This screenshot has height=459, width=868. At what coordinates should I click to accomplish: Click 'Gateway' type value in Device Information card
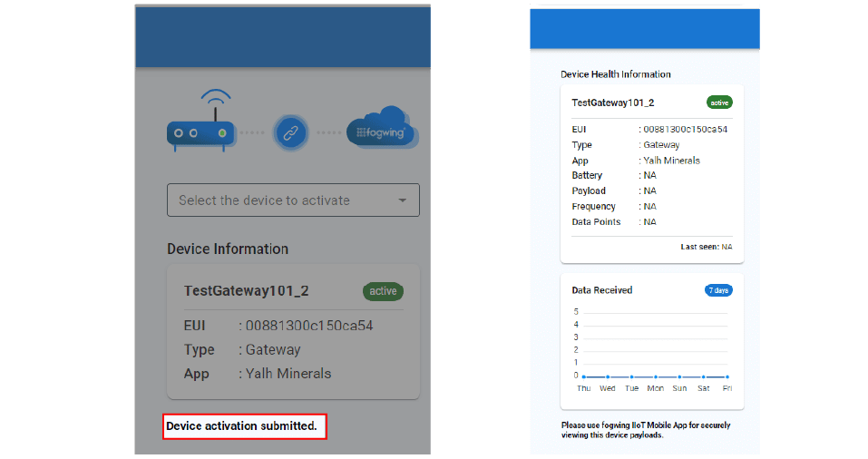(x=273, y=350)
